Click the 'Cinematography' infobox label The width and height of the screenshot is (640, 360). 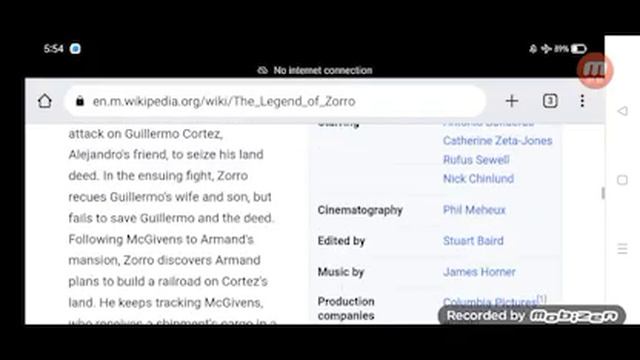pos(360,210)
